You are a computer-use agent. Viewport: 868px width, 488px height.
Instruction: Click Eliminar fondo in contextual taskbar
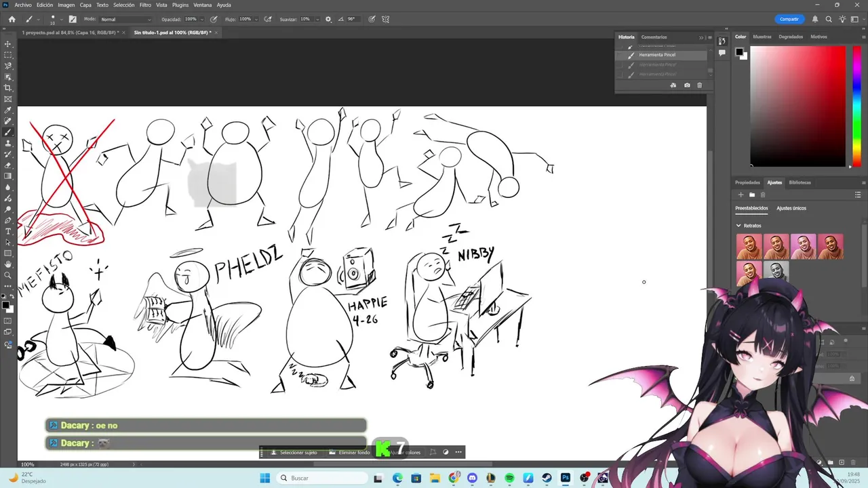click(x=350, y=452)
